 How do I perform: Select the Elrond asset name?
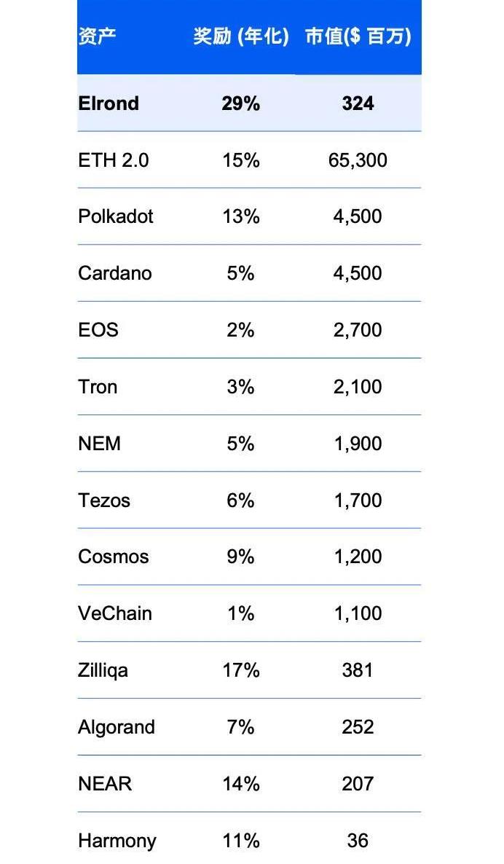[109, 103]
